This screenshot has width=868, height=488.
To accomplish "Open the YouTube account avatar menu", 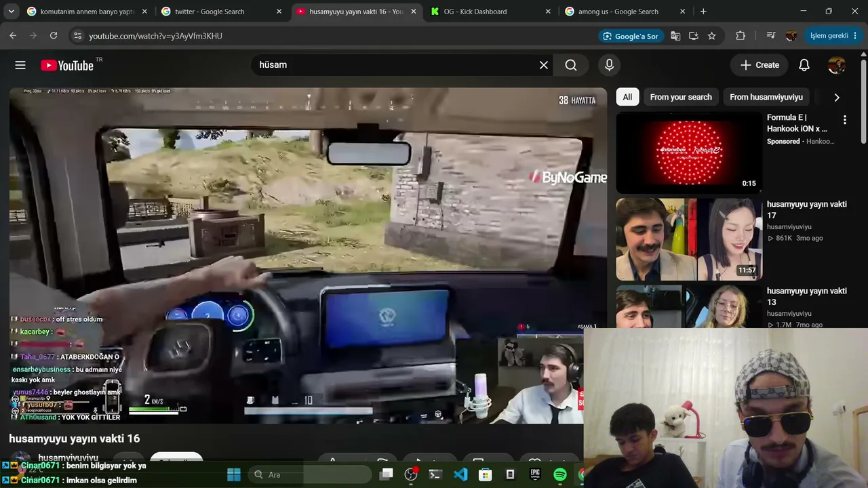I will coord(837,65).
